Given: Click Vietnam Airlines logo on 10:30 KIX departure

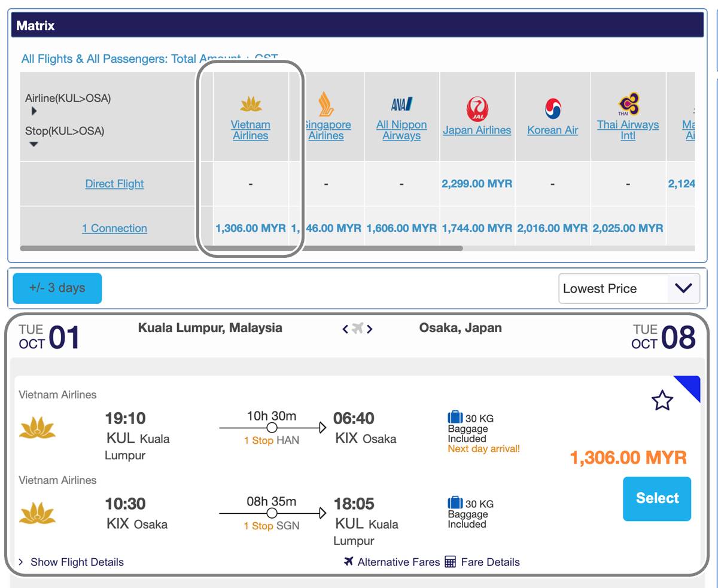Looking at the screenshot, I should pyautogui.click(x=37, y=514).
